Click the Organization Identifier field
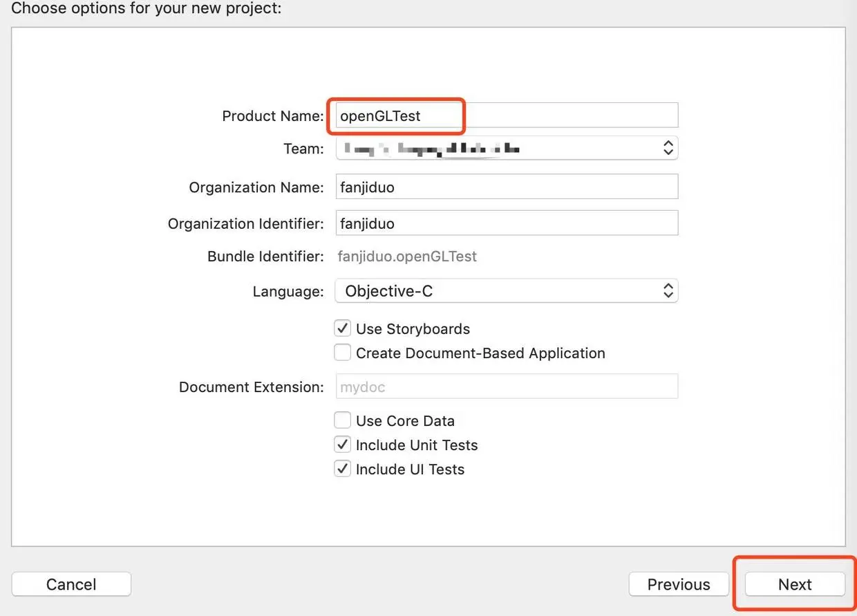 507,223
